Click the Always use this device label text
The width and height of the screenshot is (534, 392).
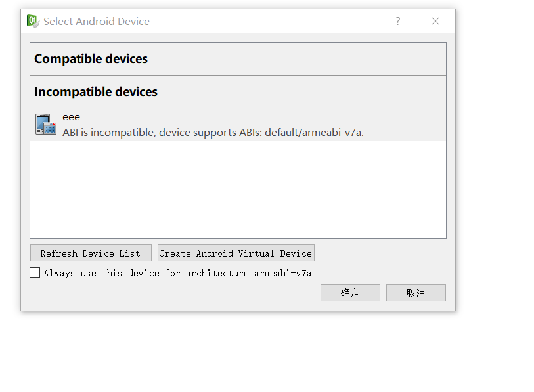point(177,273)
